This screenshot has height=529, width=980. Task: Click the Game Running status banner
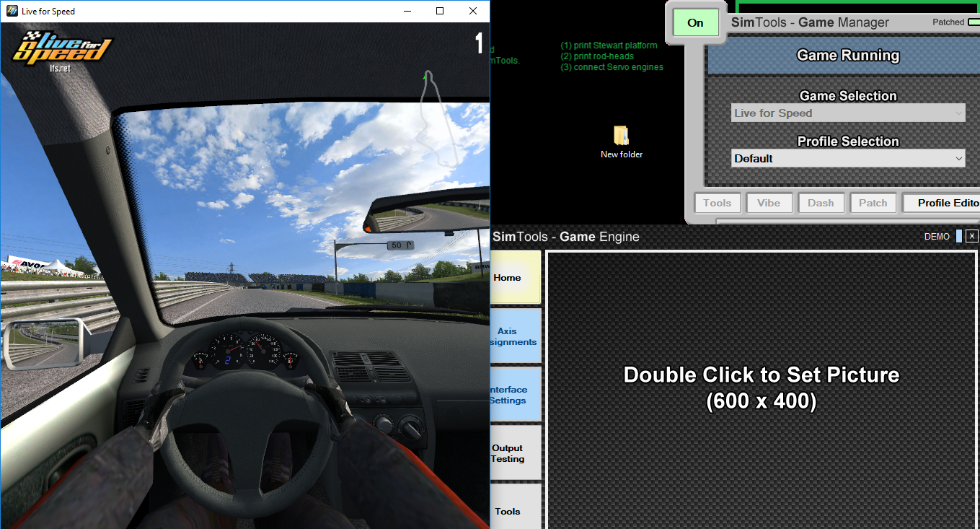[844, 56]
